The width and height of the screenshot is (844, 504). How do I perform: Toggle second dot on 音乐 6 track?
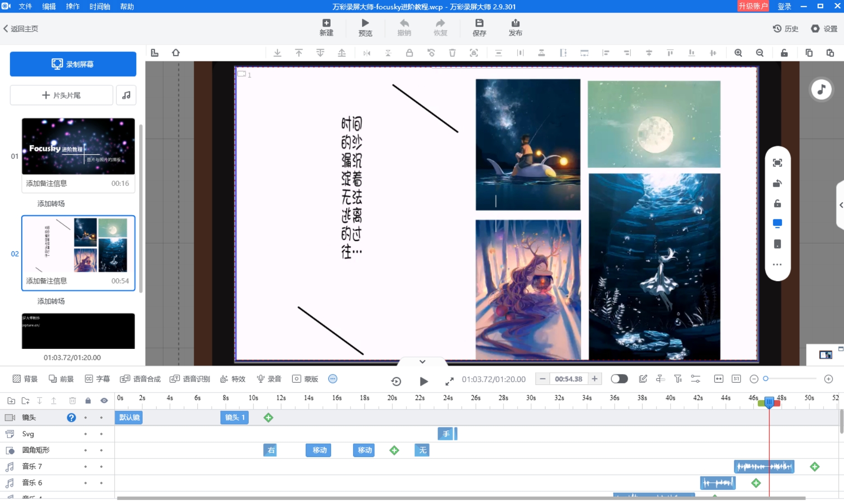point(102,483)
